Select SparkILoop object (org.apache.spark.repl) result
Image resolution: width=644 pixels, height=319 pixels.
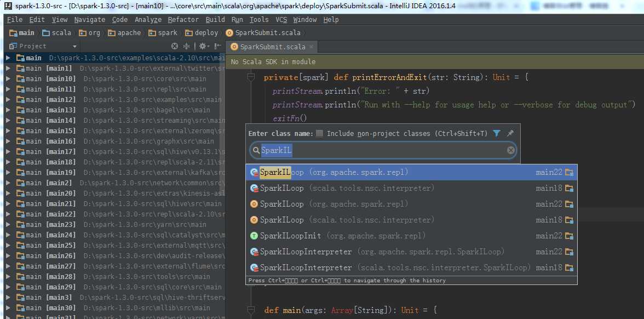pos(412,204)
